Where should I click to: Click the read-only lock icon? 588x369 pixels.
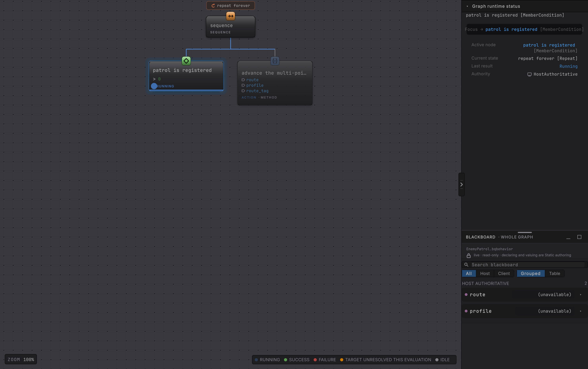click(468, 255)
